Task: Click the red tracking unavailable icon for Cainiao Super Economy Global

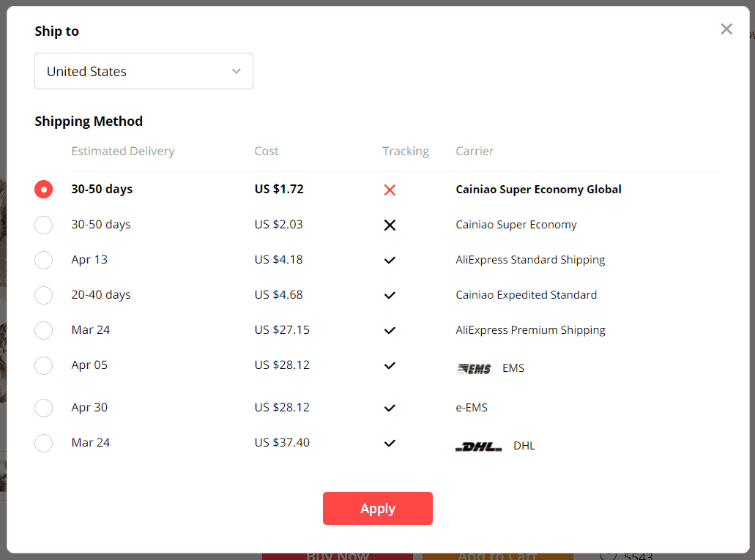Action: coord(389,190)
